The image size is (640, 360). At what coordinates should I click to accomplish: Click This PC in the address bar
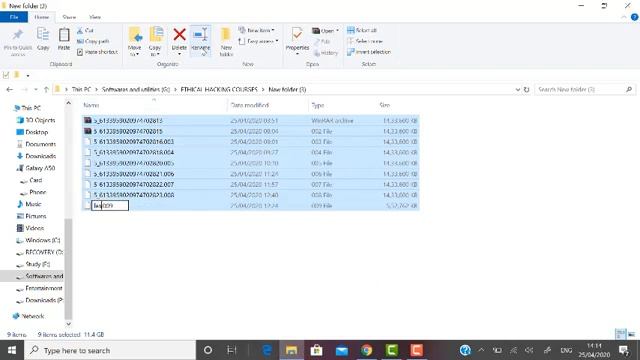[x=81, y=89]
